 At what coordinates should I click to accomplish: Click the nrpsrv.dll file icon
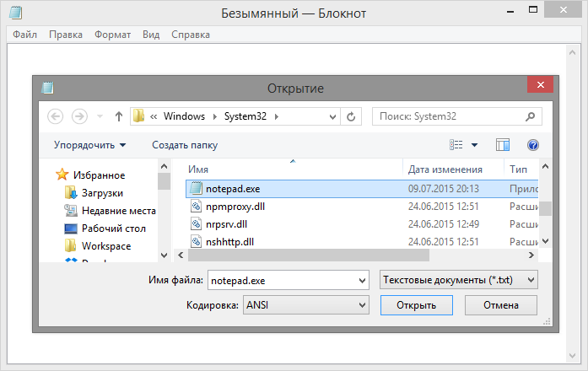click(x=196, y=223)
